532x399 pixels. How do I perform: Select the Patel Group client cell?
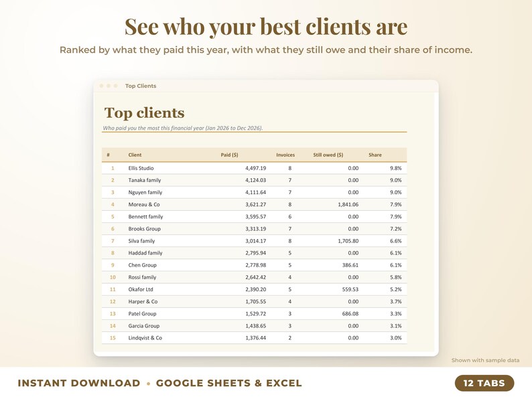click(x=142, y=314)
